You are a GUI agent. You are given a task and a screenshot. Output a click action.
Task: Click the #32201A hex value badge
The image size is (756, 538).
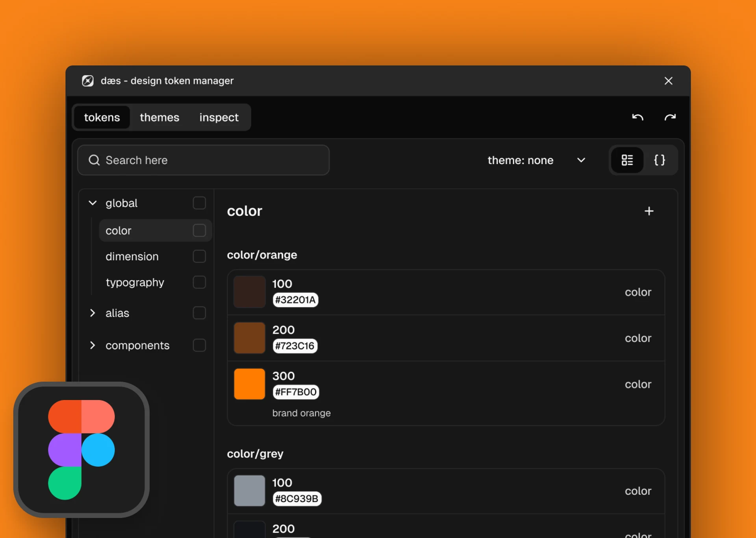tap(295, 300)
